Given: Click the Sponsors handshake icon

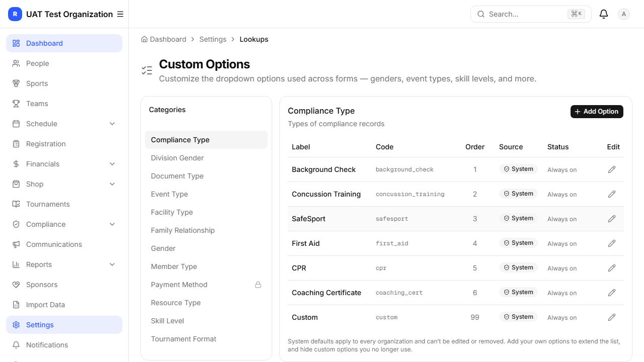Looking at the screenshot, I should 16,285.
